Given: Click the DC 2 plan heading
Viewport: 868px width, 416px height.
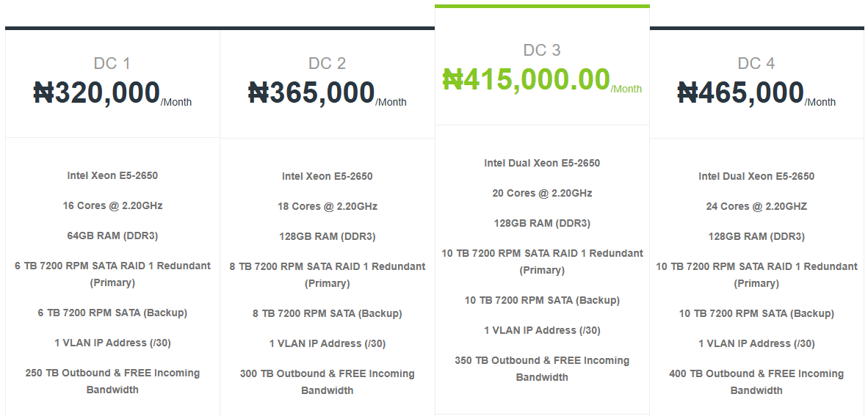Looking at the screenshot, I should click(x=328, y=64).
